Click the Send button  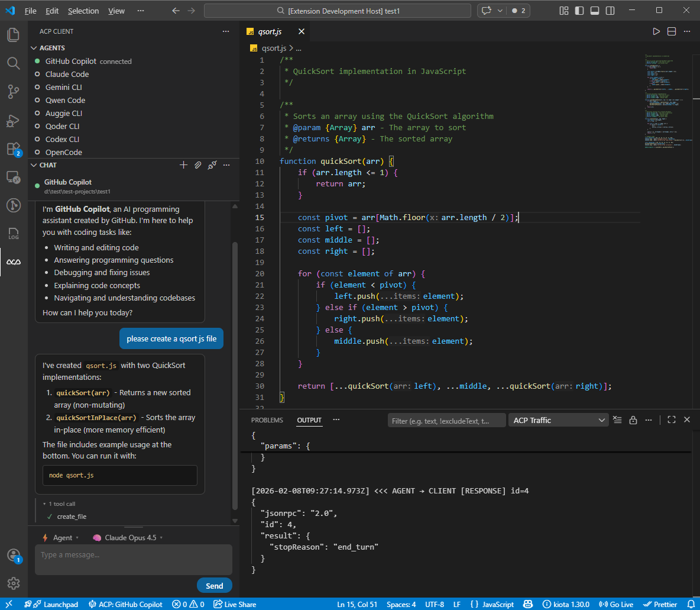click(214, 585)
